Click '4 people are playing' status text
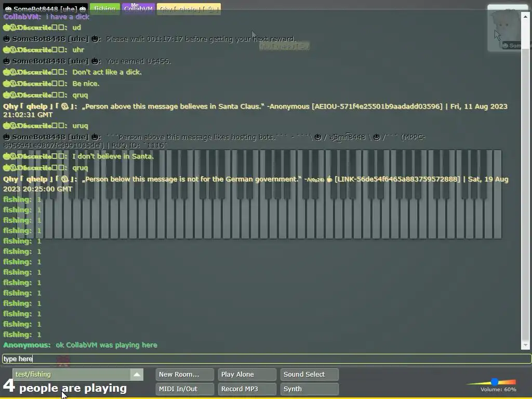The width and height of the screenshot is (532, 399). click(65, 387)
